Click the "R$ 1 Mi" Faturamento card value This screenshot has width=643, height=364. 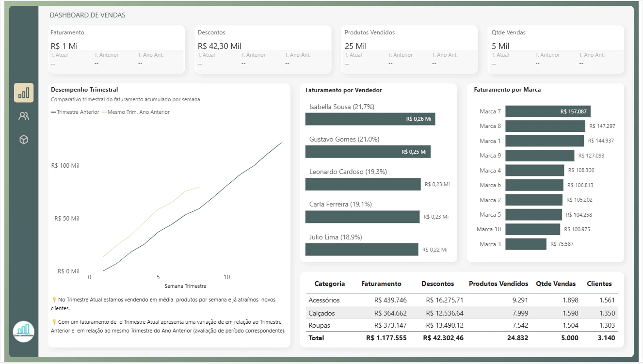pos(64,46)
